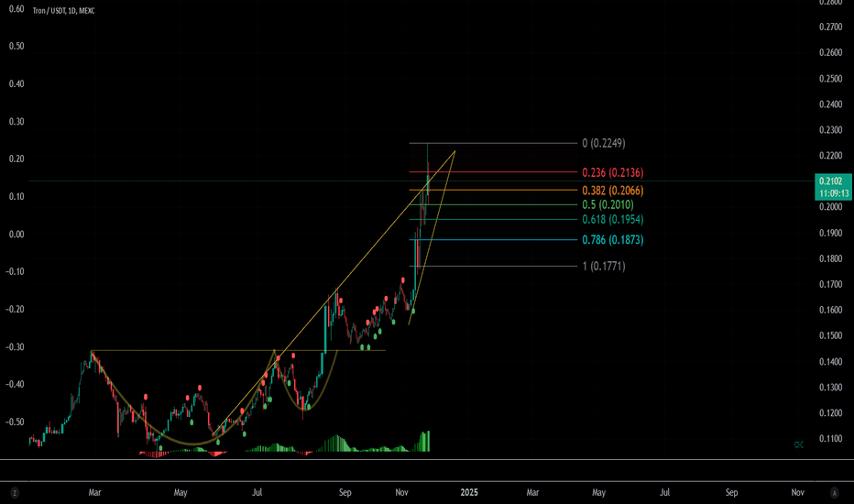Click the sun and moon theme icon
854x504 pixels.
(x=798, y=444)
